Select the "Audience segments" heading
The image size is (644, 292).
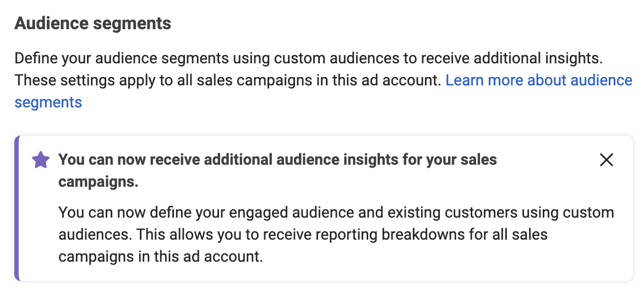tap(93, 23)
